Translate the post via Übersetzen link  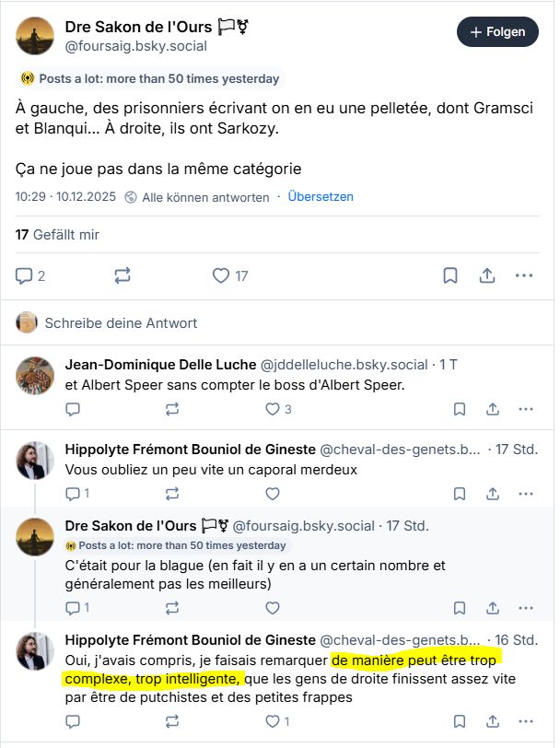321,196
